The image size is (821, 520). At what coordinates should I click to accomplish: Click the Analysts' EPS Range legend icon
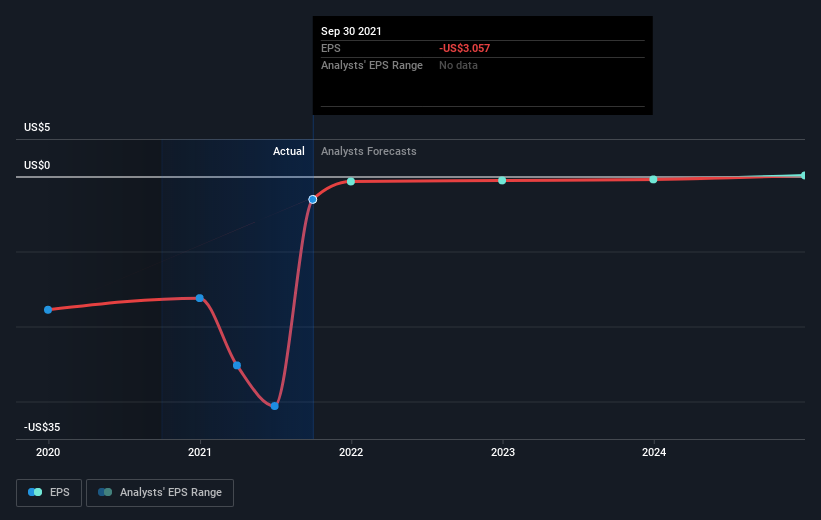[x=105, y=492]
